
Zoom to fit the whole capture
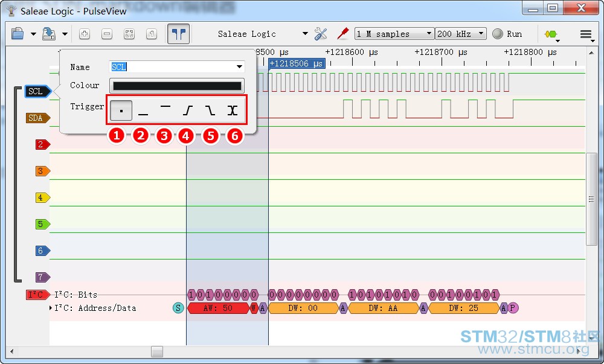point(129,34)
